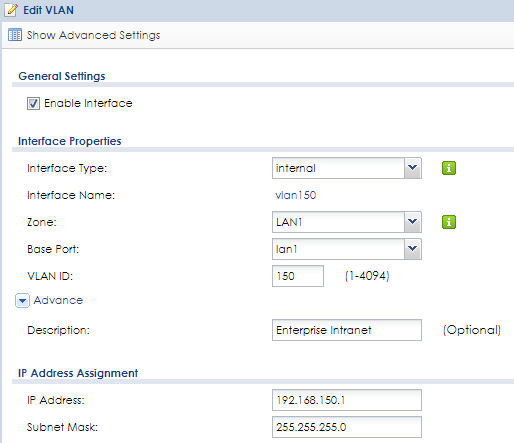
Task: Click the Edit VLAN pencil icon
Action: (x=11, y=10)
